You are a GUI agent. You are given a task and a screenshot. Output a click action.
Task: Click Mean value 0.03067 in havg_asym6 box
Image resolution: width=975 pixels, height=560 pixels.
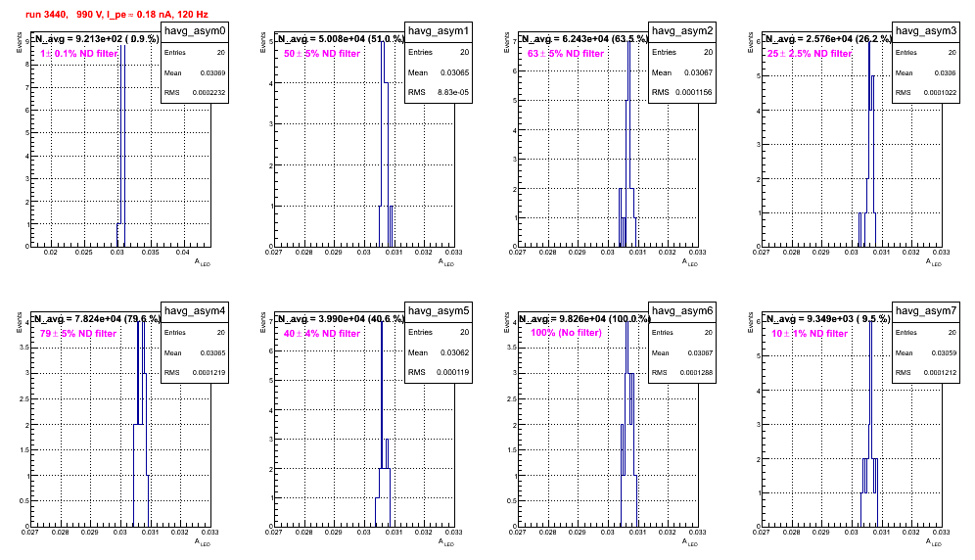700,353
